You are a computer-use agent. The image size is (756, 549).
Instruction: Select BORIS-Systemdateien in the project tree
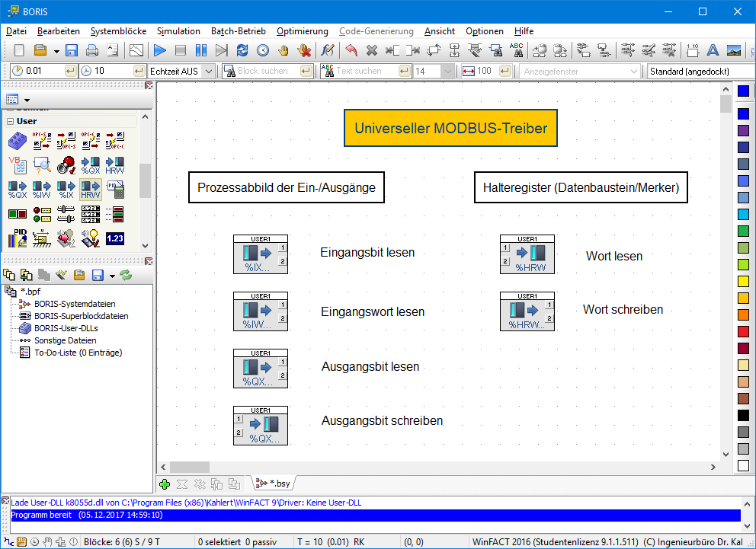coord(75,304)
